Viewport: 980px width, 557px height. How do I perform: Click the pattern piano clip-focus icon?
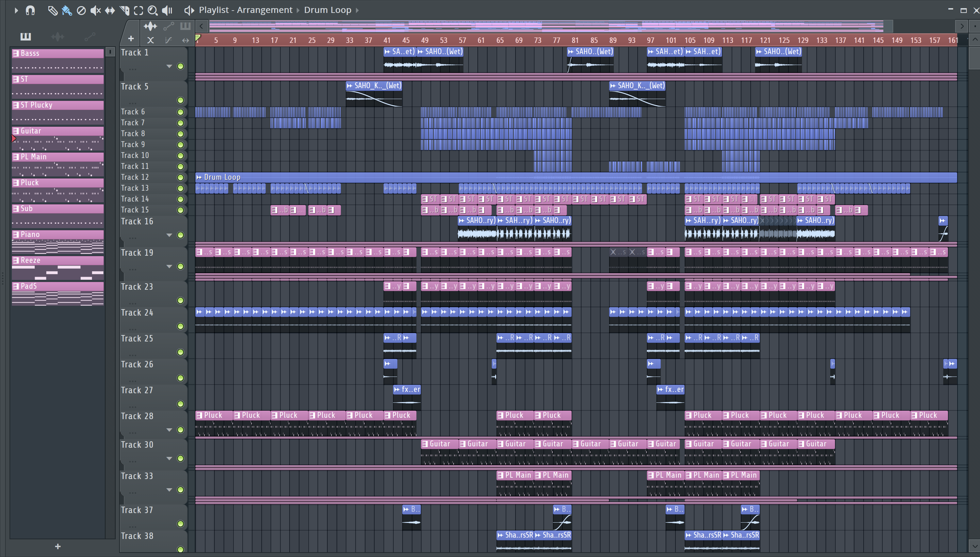pyautogui.click(x=185, y=26)
